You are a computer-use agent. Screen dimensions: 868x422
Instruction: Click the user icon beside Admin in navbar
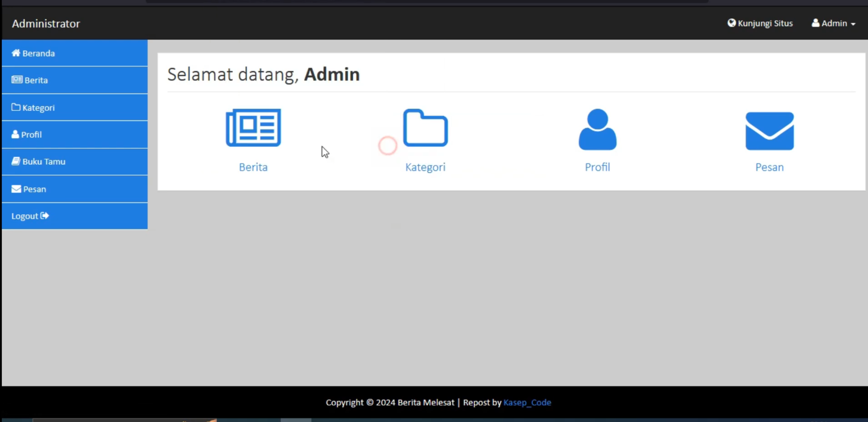coord(815,23)
